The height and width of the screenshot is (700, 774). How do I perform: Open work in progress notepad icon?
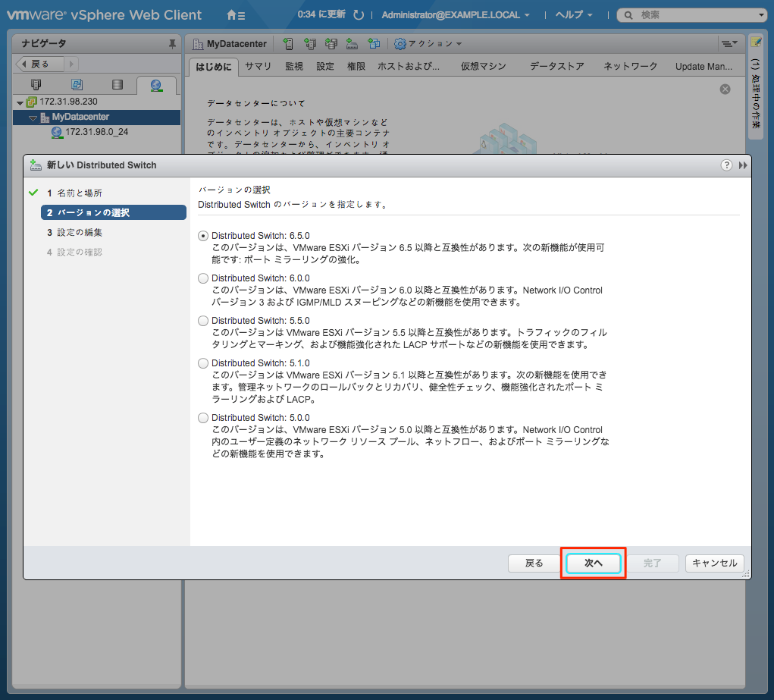click(x=756, y=42)
